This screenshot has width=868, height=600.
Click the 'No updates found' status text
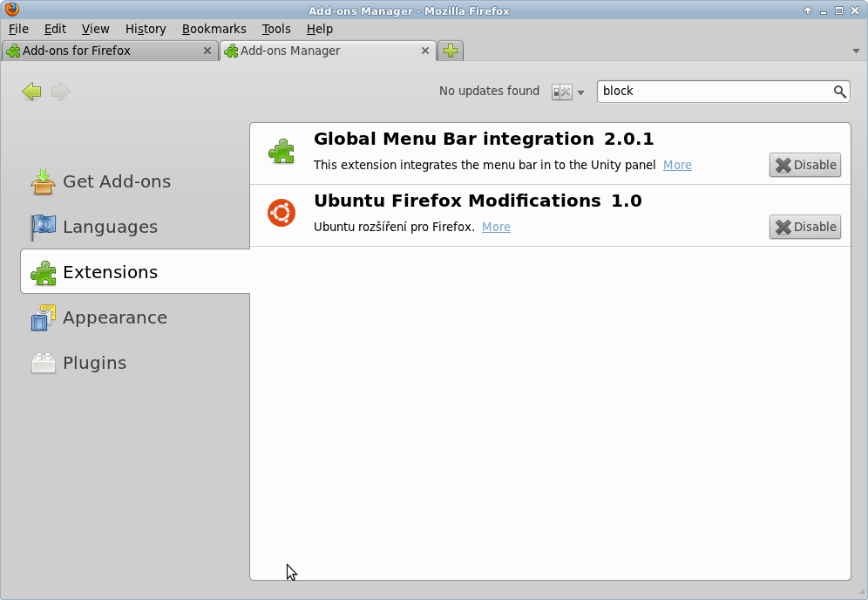490,91
